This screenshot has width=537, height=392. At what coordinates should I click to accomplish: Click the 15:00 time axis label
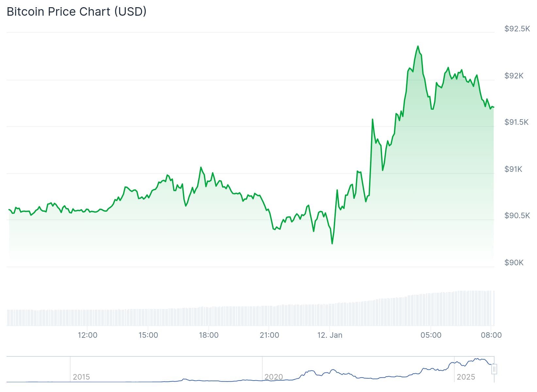148,335
